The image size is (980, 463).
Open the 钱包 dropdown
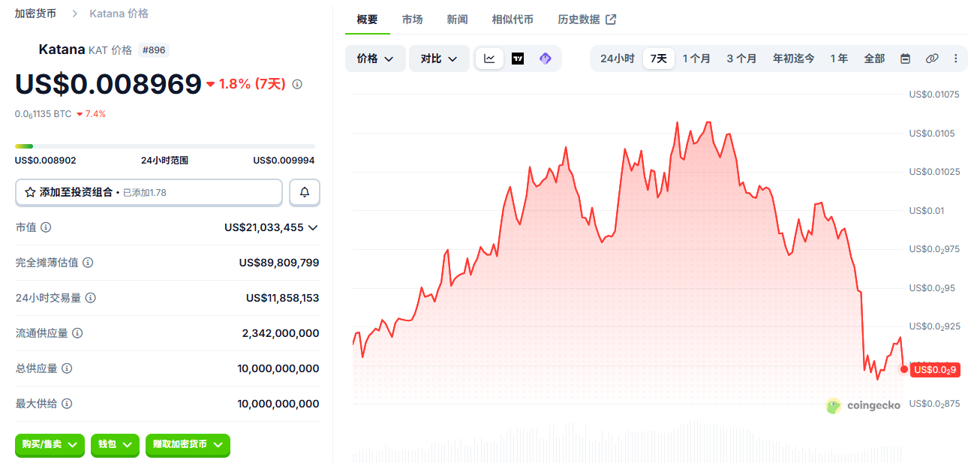click(x=116, y=445)
